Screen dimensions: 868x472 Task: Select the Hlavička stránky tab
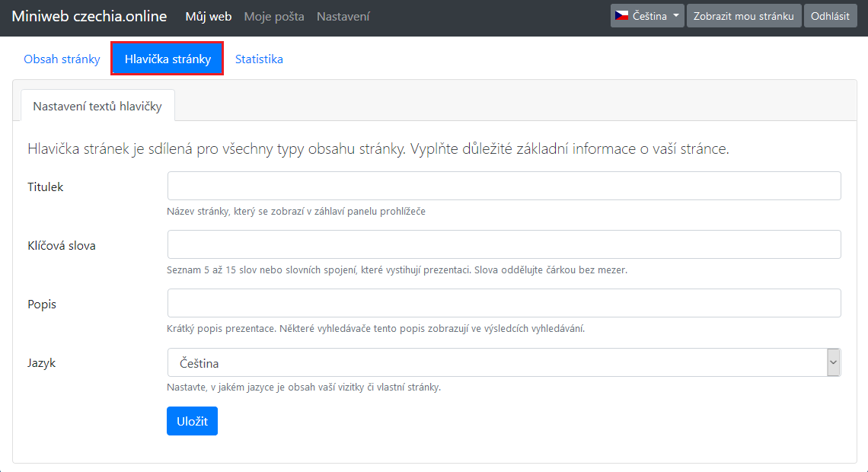pos(168,59)
